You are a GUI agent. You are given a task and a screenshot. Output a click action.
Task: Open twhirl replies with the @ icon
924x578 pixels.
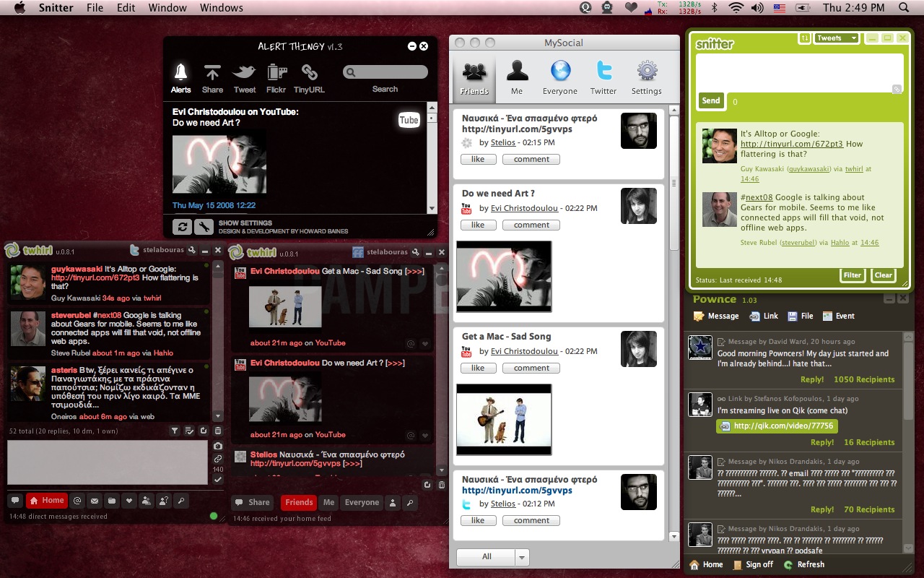[x=77, y=500]
